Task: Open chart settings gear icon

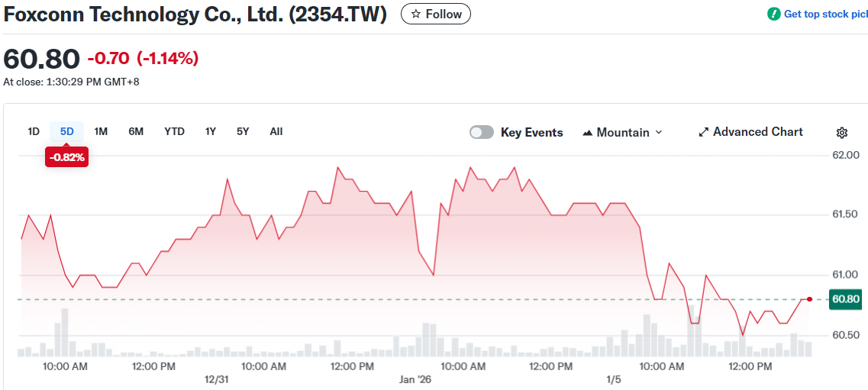Action: coord(842,133)
